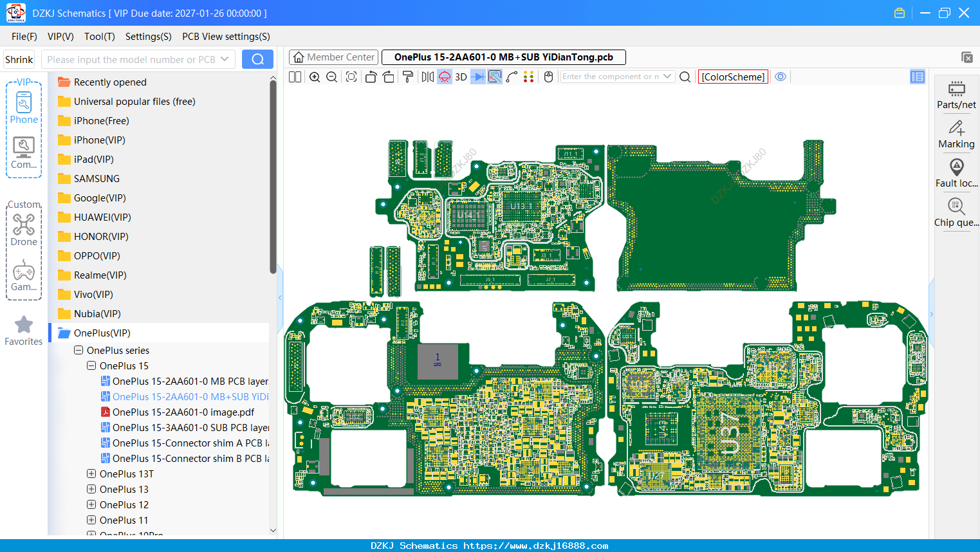980x552 pixels.
Task: Rotate the board counterclockwise
Action: coord(371,77)
